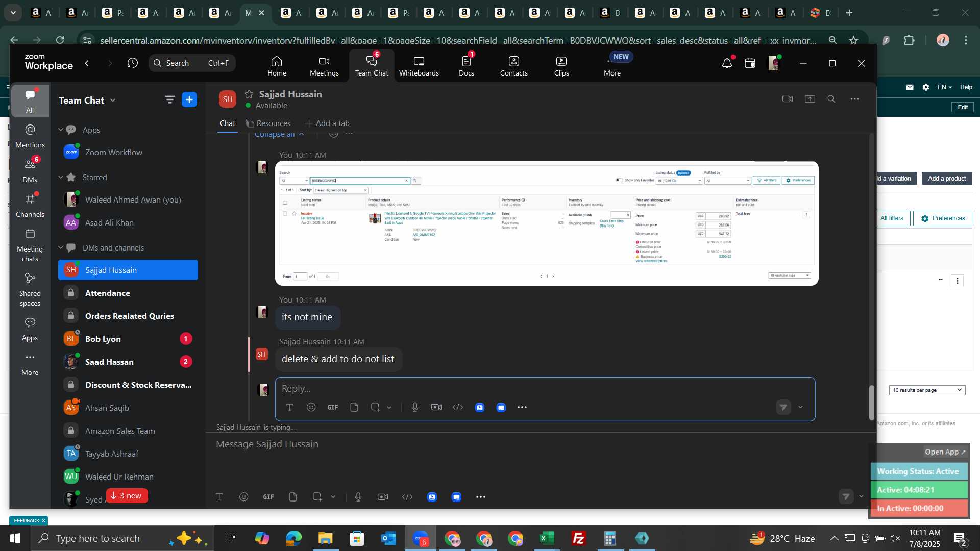This screenshot has width=980, height=551.
Task: Click Collapse all link
Action: tap(279, 134)
